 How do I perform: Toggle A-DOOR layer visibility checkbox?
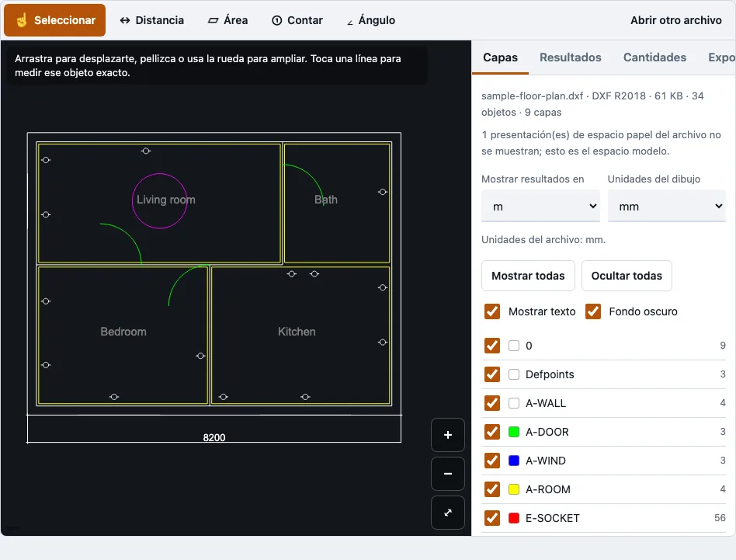point(492,431)
